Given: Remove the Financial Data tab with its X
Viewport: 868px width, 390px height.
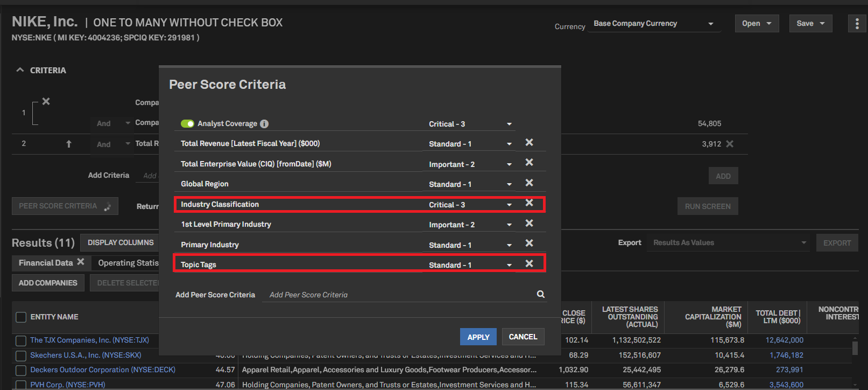Looking at the screenshot, I should coord(81,262).
